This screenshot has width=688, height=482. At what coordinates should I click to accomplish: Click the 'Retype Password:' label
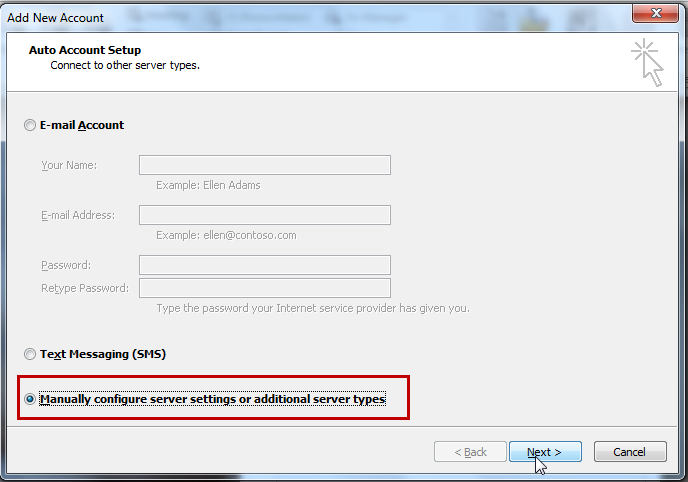click(x=84, y=288)
